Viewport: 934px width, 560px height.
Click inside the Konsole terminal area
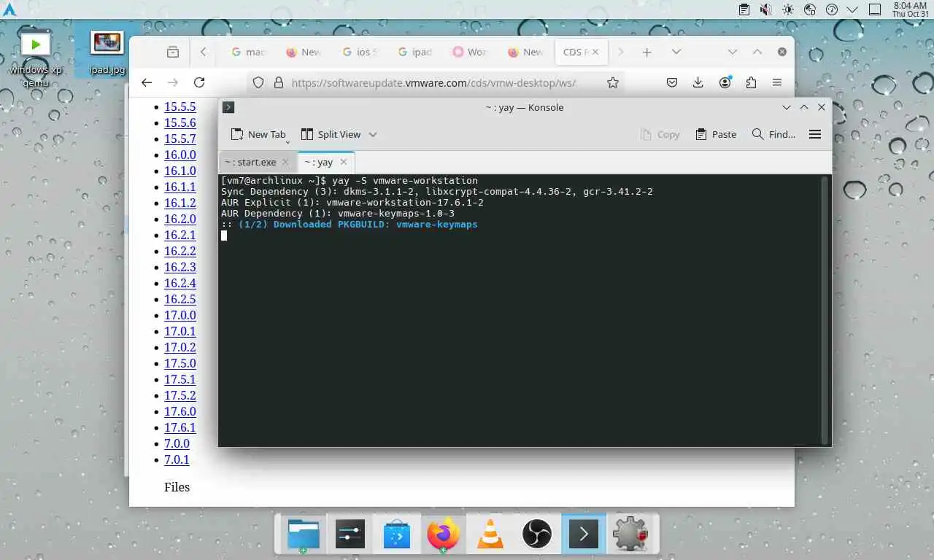point(520,310)
